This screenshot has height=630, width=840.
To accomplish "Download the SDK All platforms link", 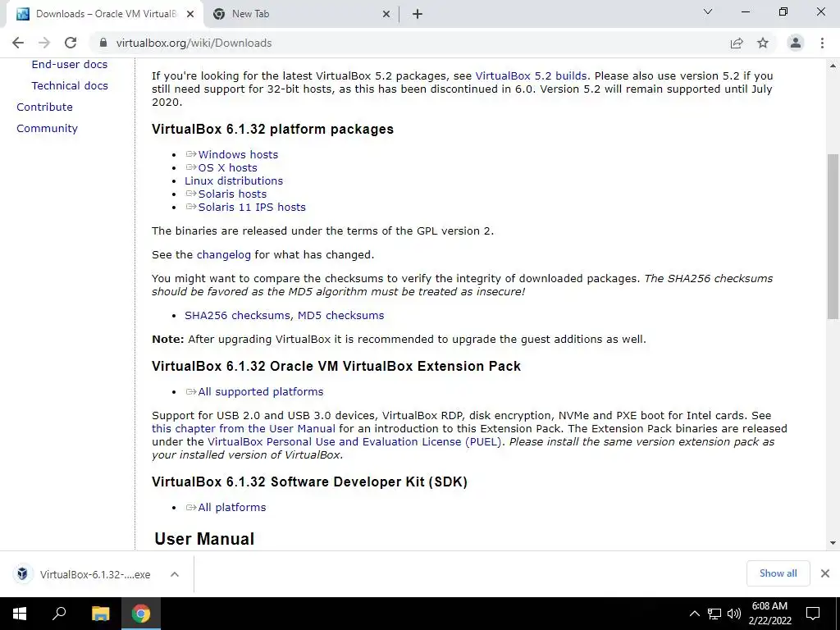I will [231, 508].
